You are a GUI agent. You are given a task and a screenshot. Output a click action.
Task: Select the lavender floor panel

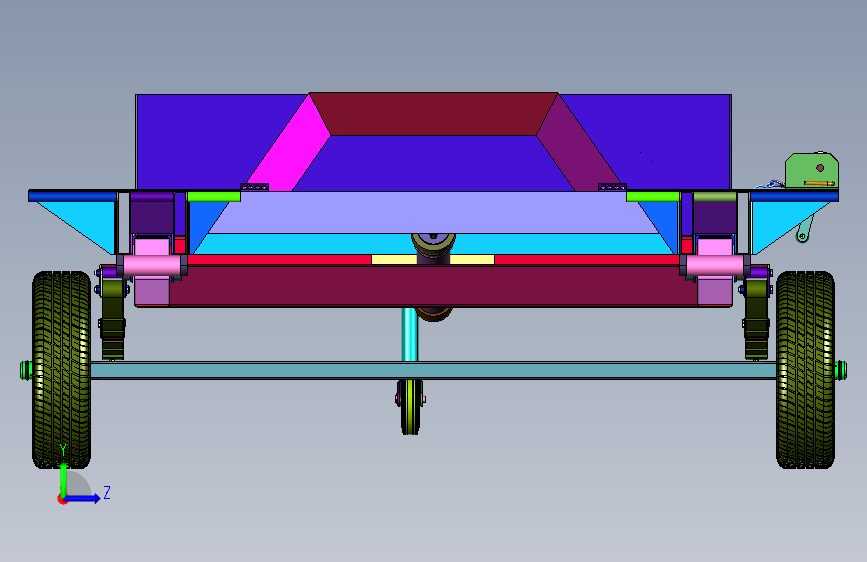[433, 212]
